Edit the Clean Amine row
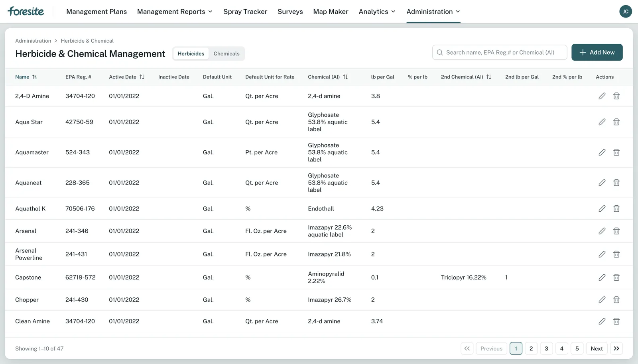Viewport: 638px width, 364px height. (602, 321)
